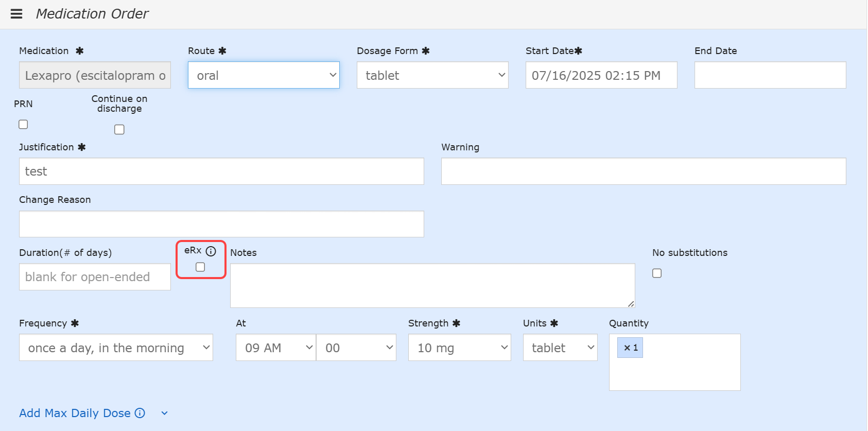The width and height of the screenshot is (868, 431).
Task: Open the Dosage Form dropdown
Action: [x=432, y=75]
